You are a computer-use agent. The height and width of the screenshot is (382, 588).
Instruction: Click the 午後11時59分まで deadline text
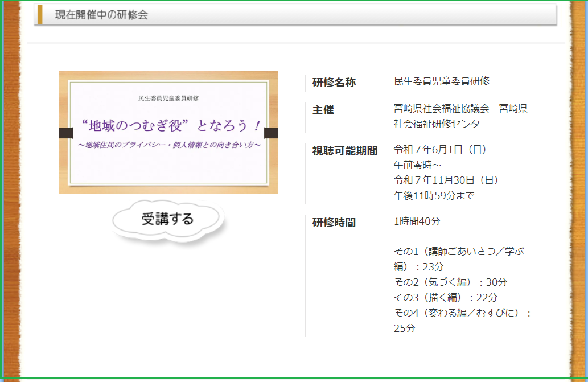click(434, 196)
